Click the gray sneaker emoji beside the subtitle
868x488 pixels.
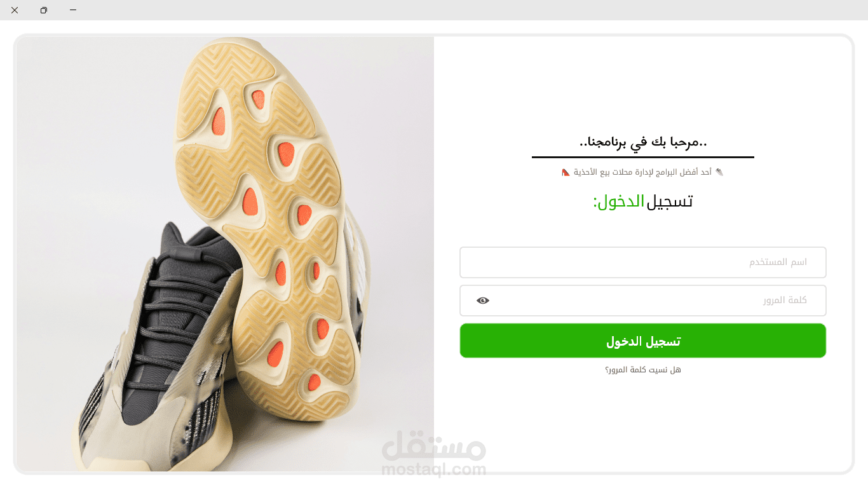[719, 172]
